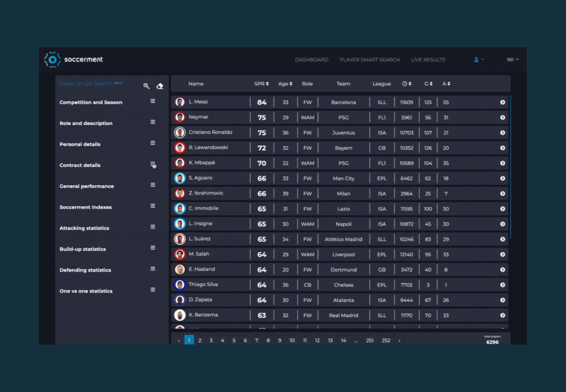
Task: Open M. Salah details arrow
Action: [x=502, y=255]
